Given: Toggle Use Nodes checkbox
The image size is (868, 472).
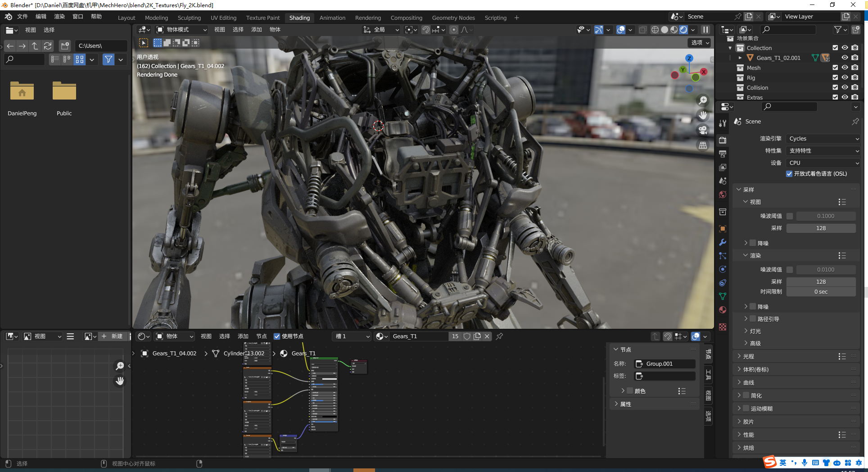Looking at the screenshot, I should (x=277, y=336).
